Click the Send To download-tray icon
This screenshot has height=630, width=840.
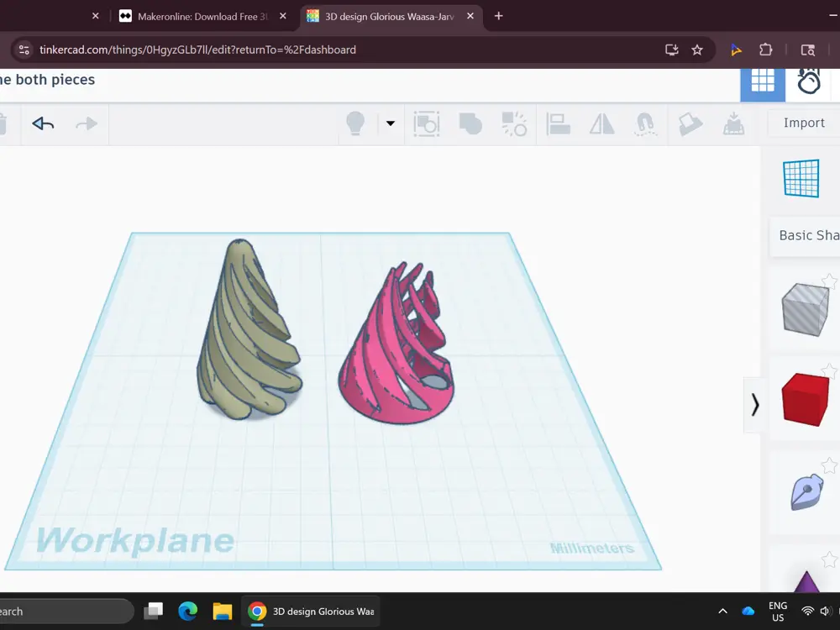click(733, 123)
